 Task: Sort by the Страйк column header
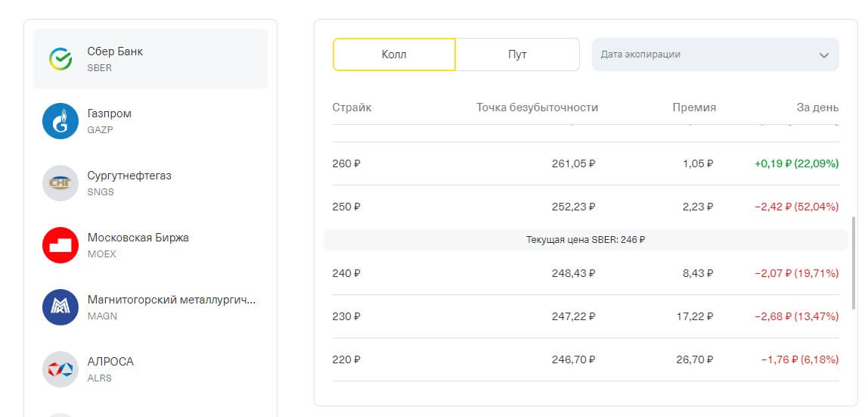click(352, 107)
